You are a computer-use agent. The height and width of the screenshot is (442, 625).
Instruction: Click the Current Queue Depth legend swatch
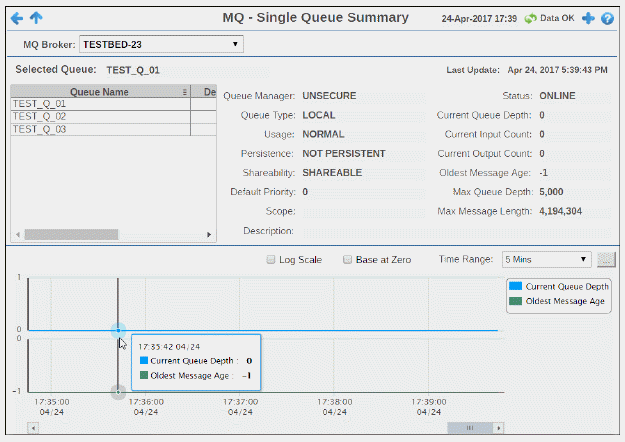pos(517,287)
